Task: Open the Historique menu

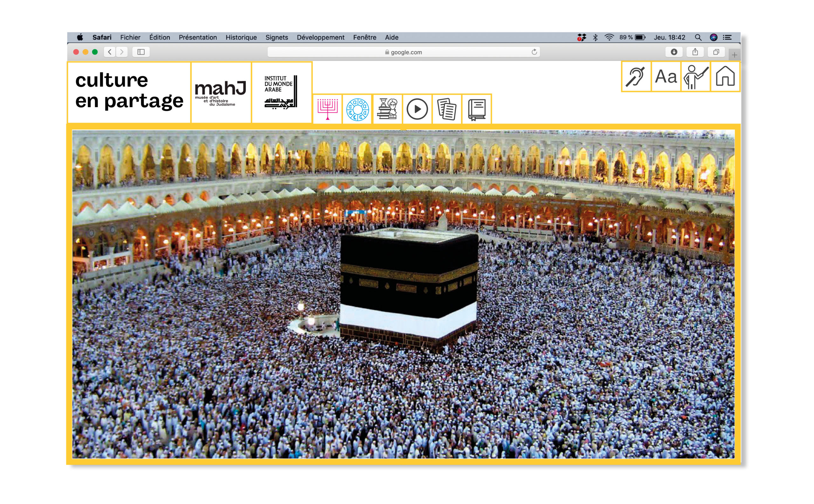Action: coord(241,37)
